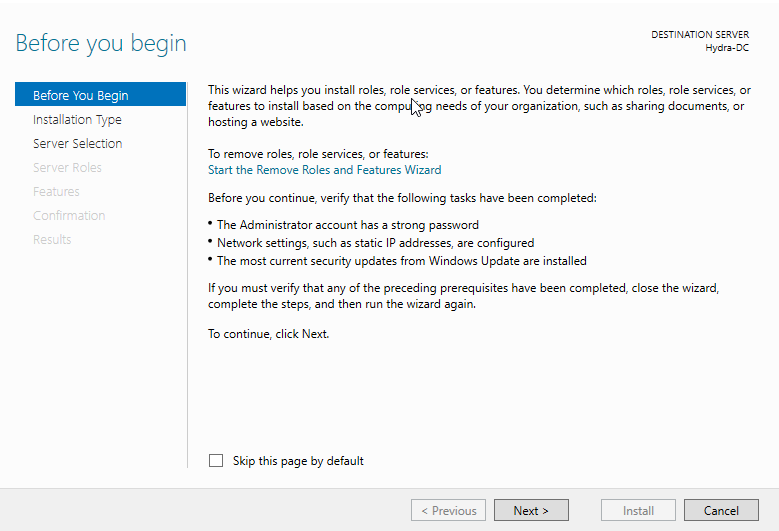This screenshot has height=531, width=779.
Task: Click the 'Network settings, such as static IP addresses' line
Action: 376,243
